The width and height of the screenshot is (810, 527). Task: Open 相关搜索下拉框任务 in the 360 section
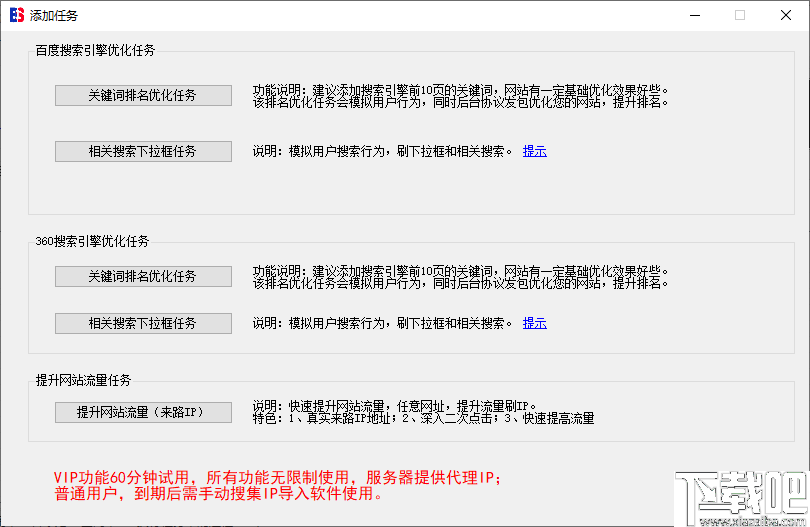143,323
